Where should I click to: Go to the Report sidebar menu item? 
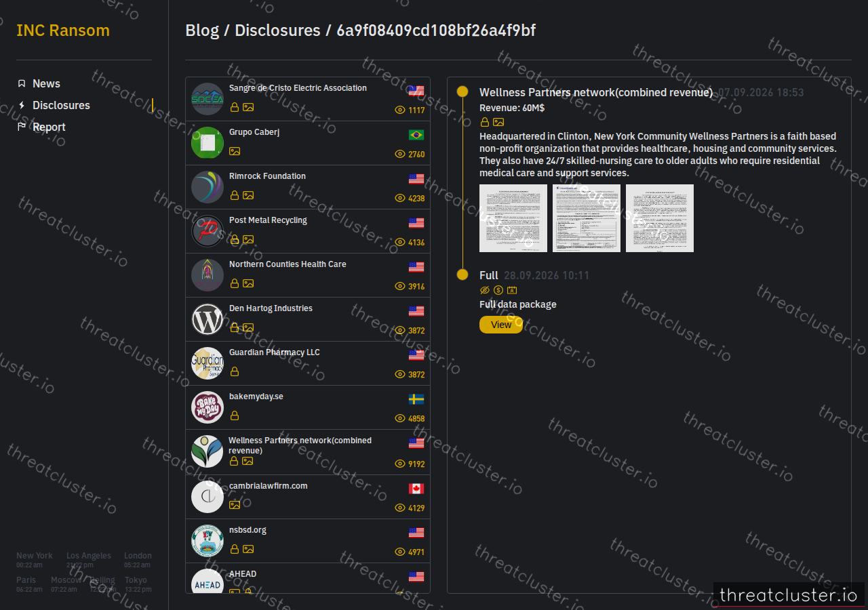[49, 127]
